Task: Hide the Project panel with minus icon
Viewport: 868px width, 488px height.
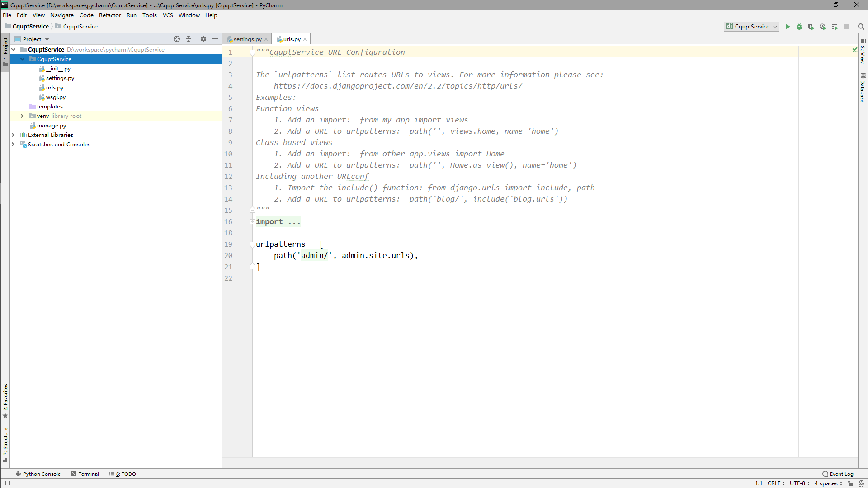Action: point(215,39)
